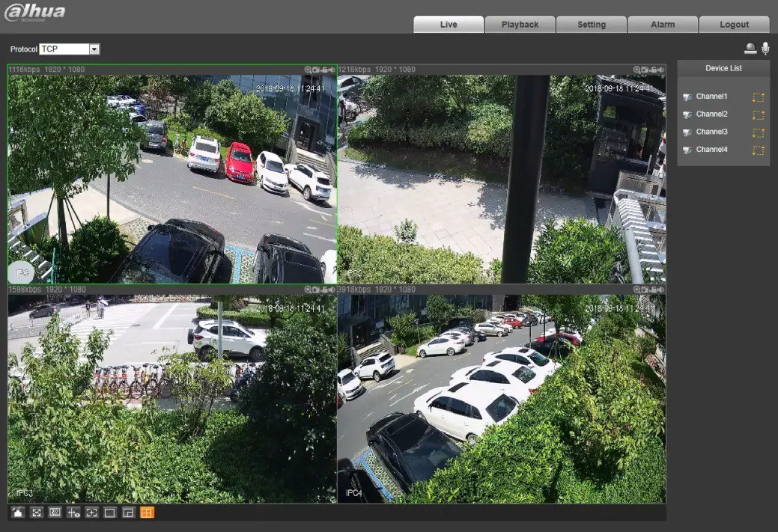Click the Logout button

click(x=734, y=24)
